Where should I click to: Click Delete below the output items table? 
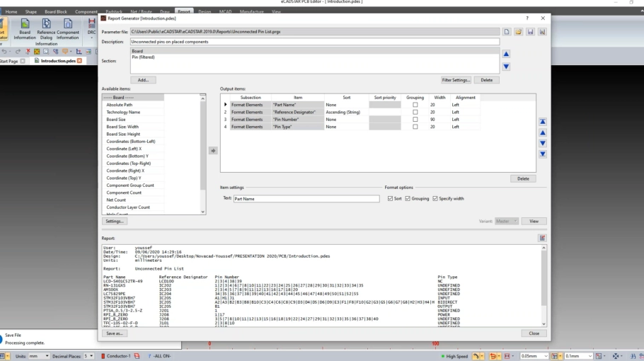[523, 178]
